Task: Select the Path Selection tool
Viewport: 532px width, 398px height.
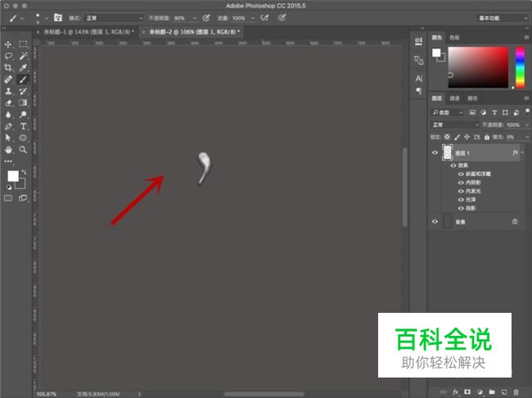Action: (8, 138)
